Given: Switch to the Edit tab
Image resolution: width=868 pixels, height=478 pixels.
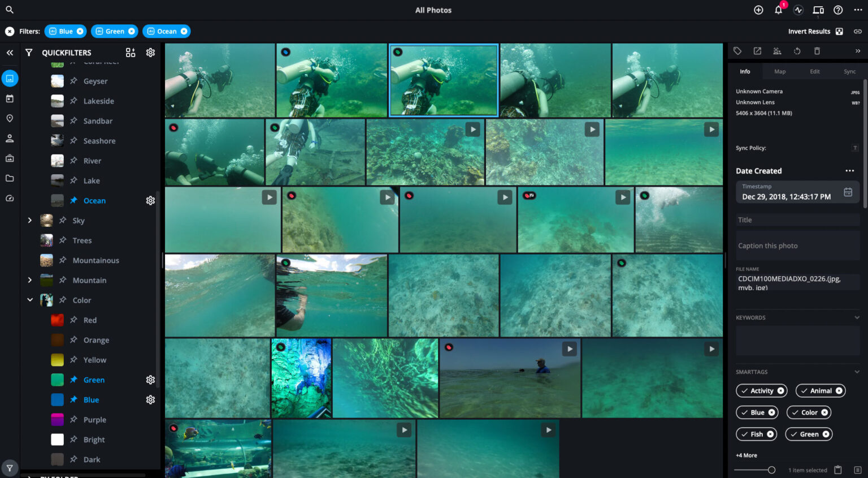Looking at the screenshot, I should click(814, 71).
